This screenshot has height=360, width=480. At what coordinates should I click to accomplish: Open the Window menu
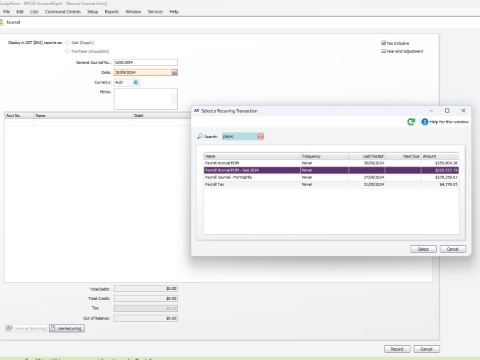[x=133, y=12]
